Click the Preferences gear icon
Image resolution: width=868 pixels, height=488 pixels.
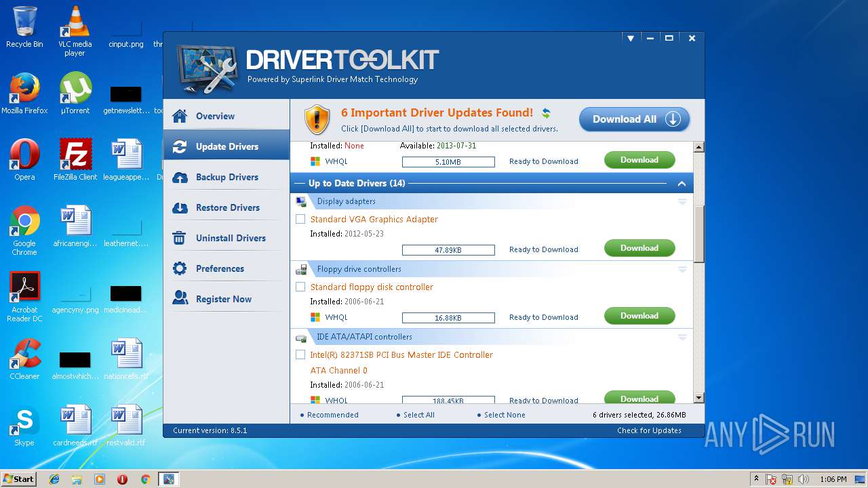tap(180, 268)
